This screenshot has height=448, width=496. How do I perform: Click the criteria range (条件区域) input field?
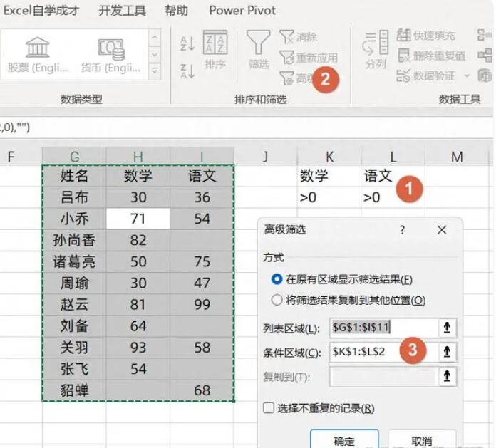[383, 352]
